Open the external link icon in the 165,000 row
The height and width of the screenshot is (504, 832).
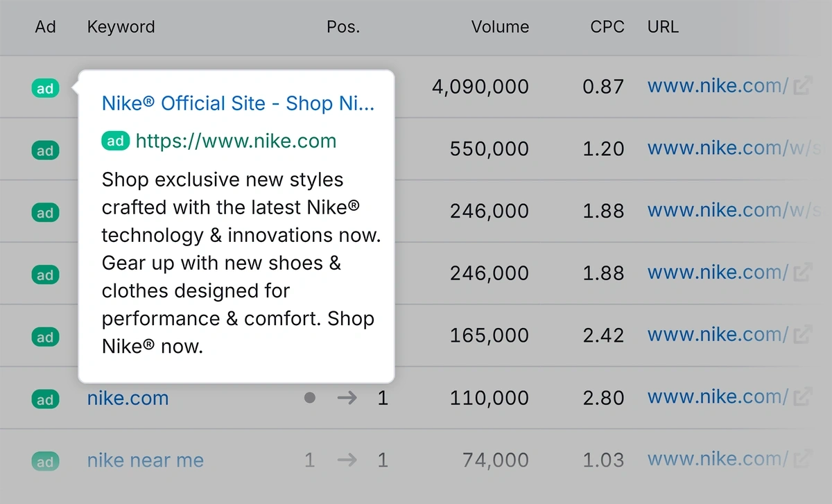[x=803, y=335]
